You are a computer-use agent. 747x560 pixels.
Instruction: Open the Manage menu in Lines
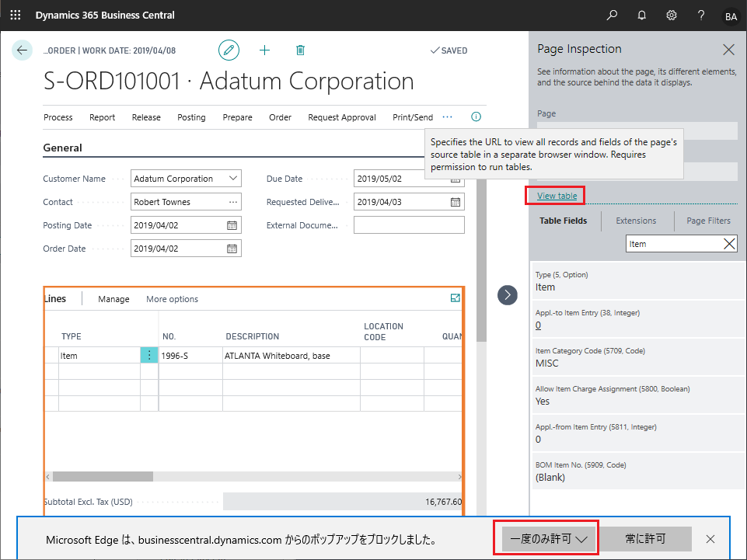[x=113, y=299]
